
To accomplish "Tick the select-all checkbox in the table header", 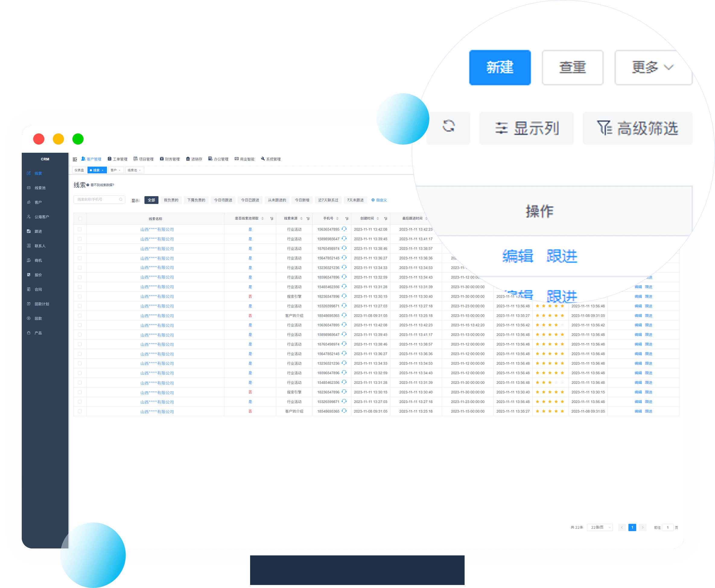I will pos(80,219).
